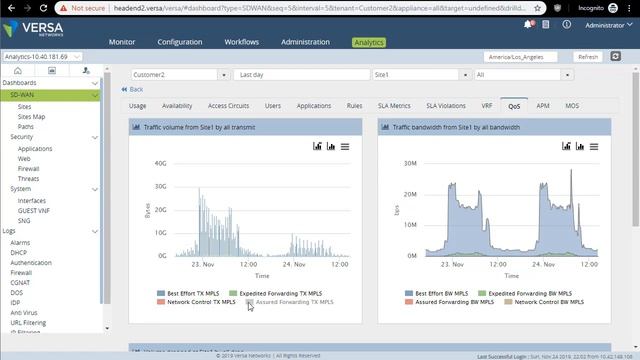Open the user icon tab in sidebar
Viewport: 640px width, 360px height.
(x=86, y=71)
